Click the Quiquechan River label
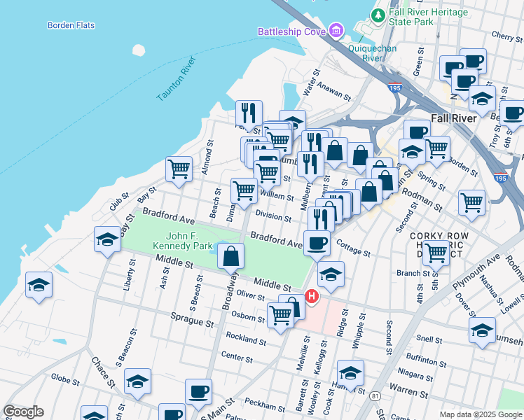 [x=372, y=53]
